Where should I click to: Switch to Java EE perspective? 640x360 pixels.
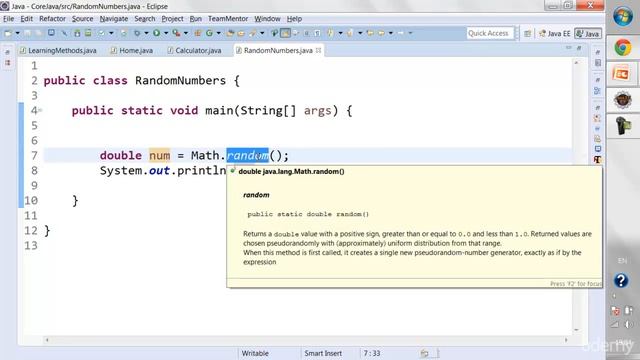(x=554, y=33)
